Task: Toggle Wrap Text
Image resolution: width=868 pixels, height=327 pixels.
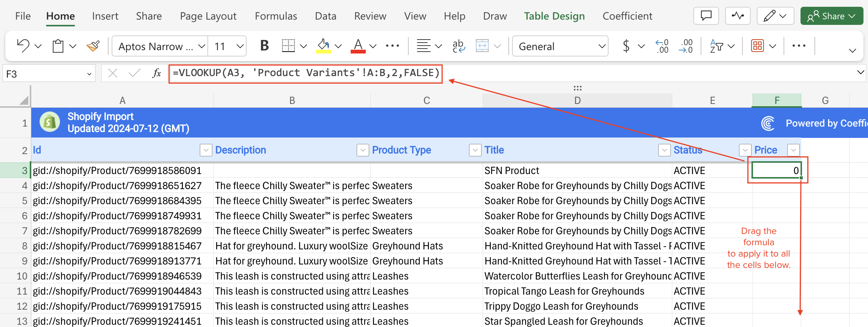Action: [x=459, y=46]
